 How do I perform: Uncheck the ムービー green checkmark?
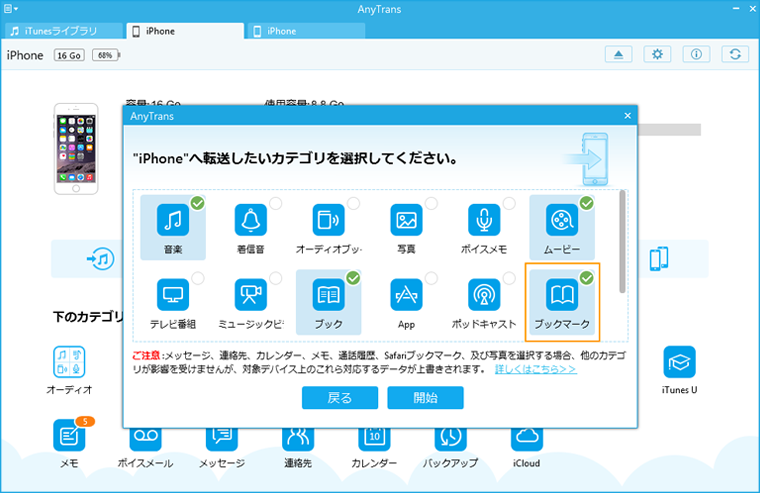586,203
